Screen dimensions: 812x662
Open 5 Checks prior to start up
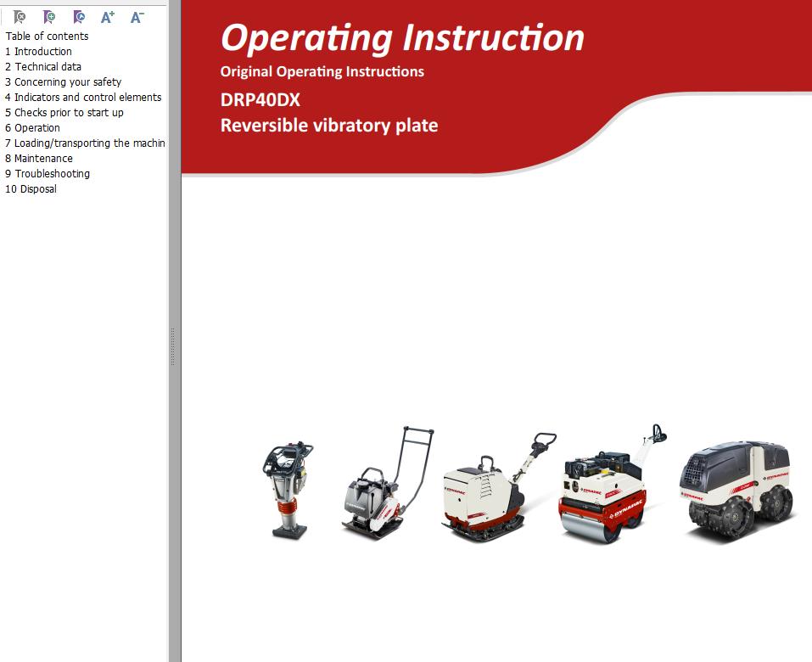pos(64,112)
